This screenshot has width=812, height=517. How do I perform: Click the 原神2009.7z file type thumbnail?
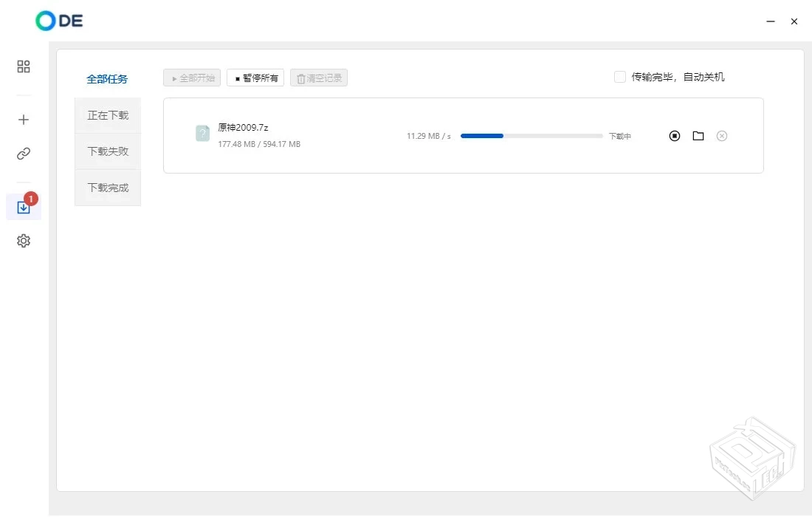(202, 134)
